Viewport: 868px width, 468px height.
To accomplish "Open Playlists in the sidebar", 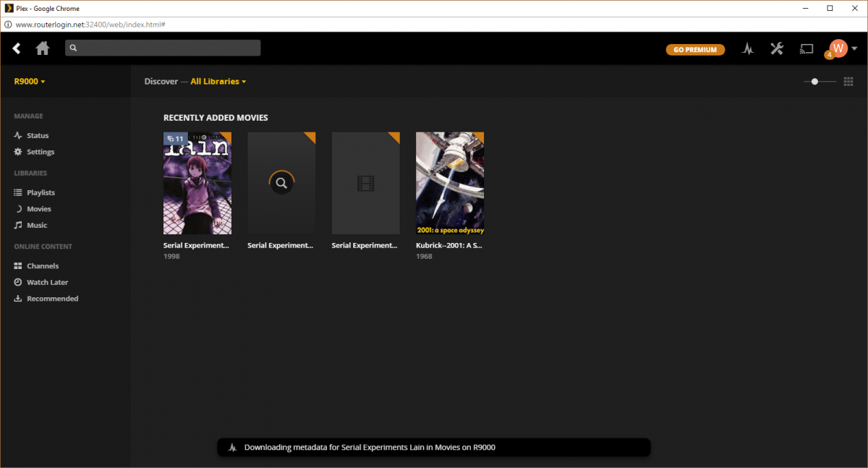I will click(x=41, y=192).
